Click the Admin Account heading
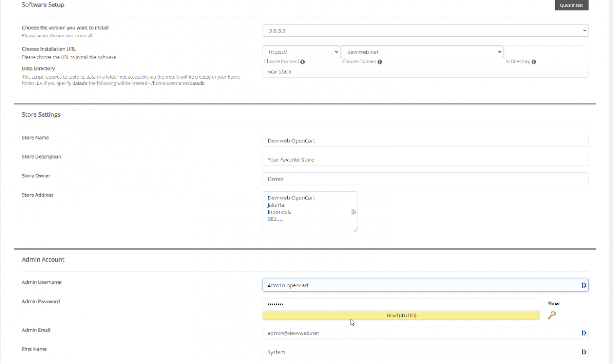This screenshot has width=613, height=364. (43, 260)
